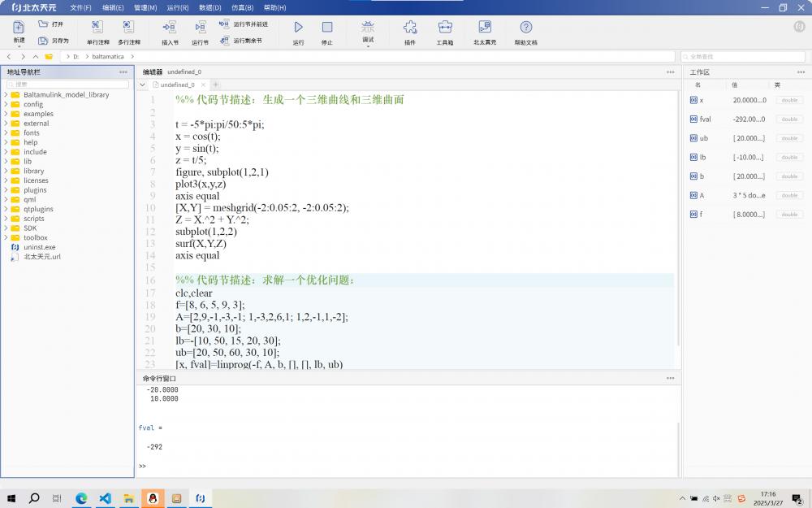Insert a code section with 插入节
The height and width of the screenshot is (508, 812).
pyautogui.click(x=170, y=28)
